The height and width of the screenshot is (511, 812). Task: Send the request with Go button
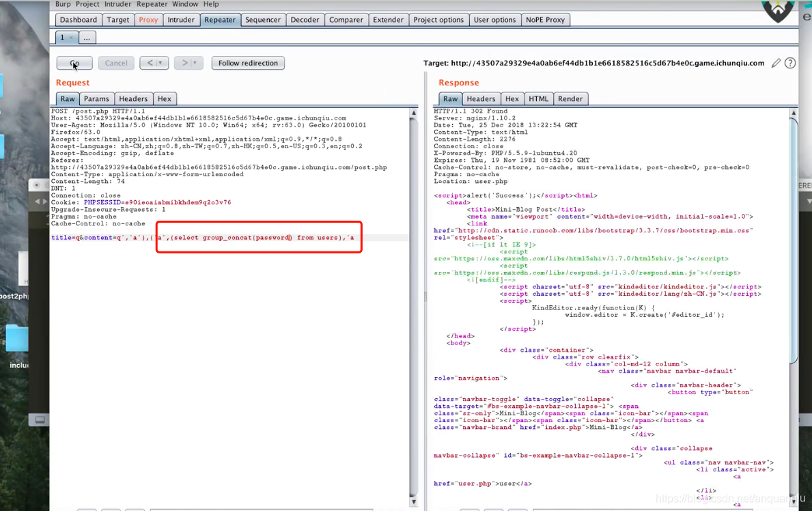[74, 64]
